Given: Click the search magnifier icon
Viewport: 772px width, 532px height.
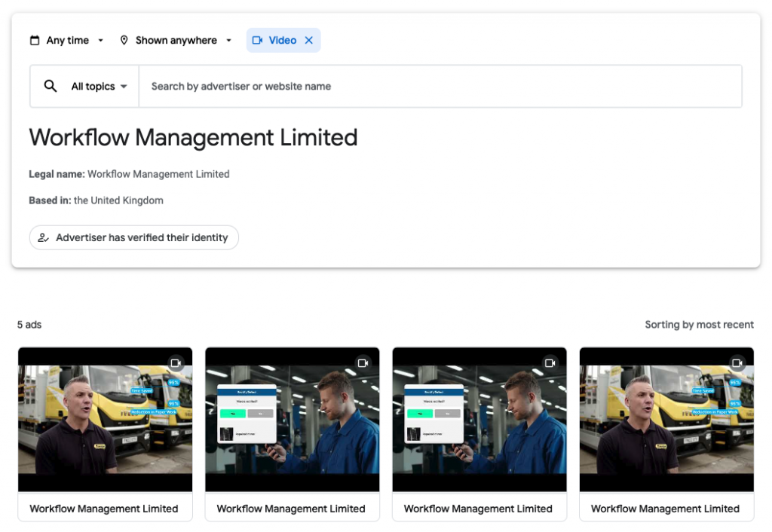Looking at the screenshot, I should 51,86.
